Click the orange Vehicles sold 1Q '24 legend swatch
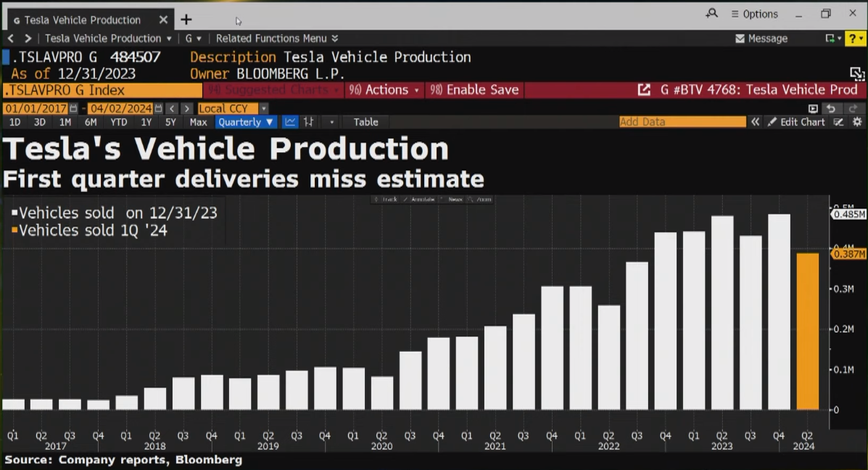The width and height of the screenshot is (868, 470). 15,229
